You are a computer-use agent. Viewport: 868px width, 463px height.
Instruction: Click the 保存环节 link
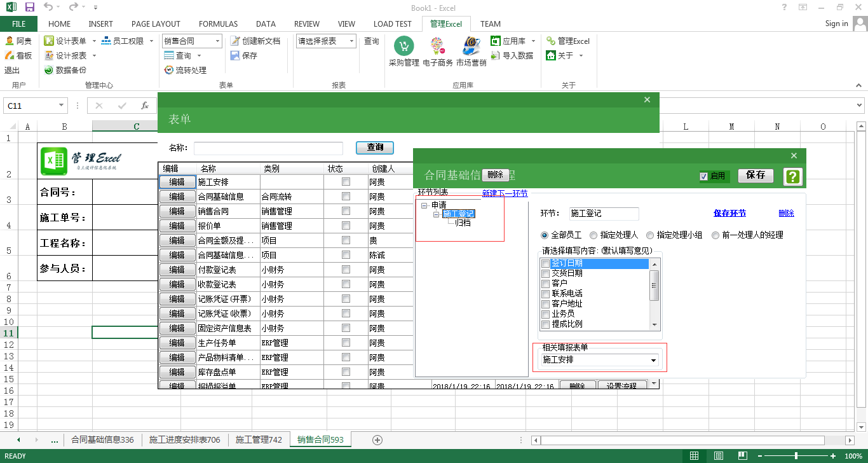click(x=729, y=214)
